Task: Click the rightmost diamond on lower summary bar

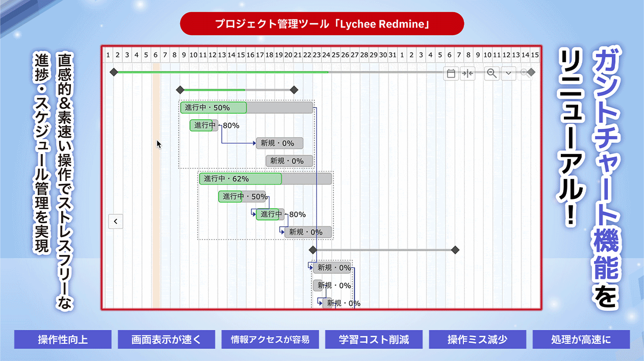Action: (455, 250)
